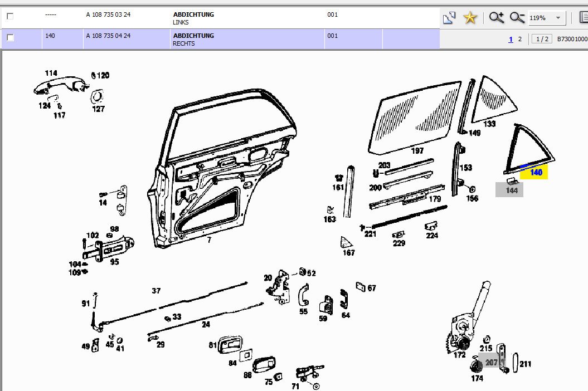Image resolution: width=588 pixels, height=391 pixels.
Task: Click ABDICHTUNG RECHTS description
Action: (193, 40)
